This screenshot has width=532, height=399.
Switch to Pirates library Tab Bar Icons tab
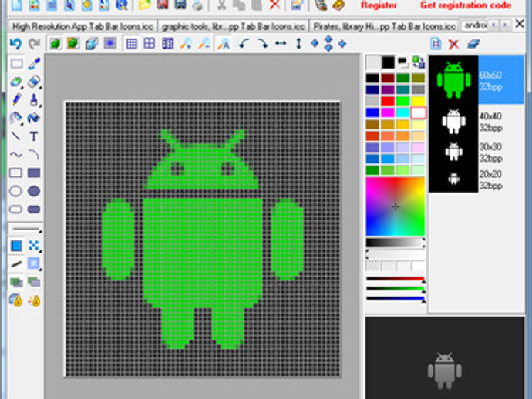(384, 26)
